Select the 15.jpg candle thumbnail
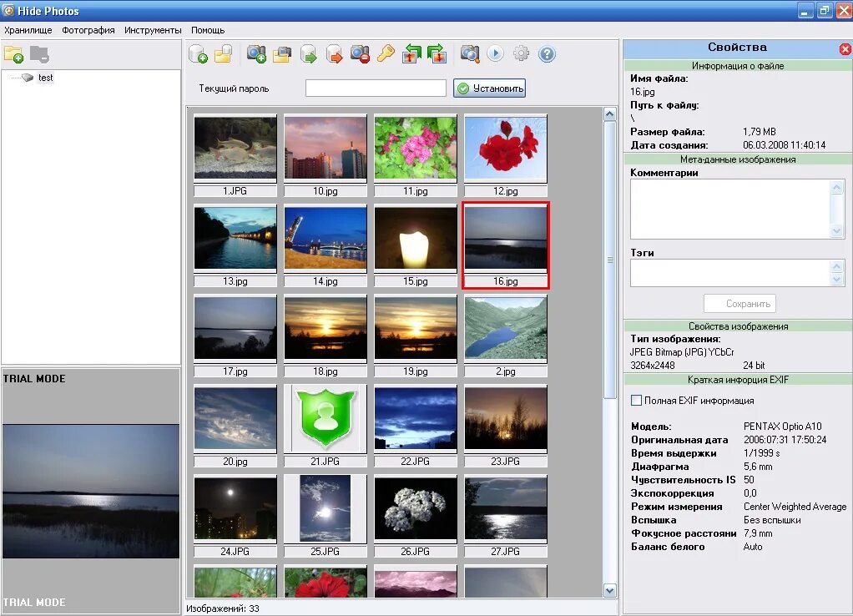This screenshot has width=853, height=616. coord(415,238)
